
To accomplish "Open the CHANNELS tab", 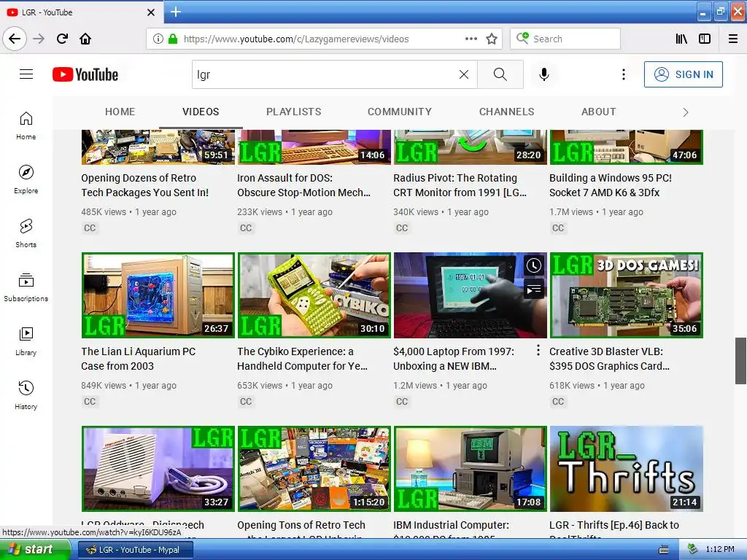I will click(506, 112).
